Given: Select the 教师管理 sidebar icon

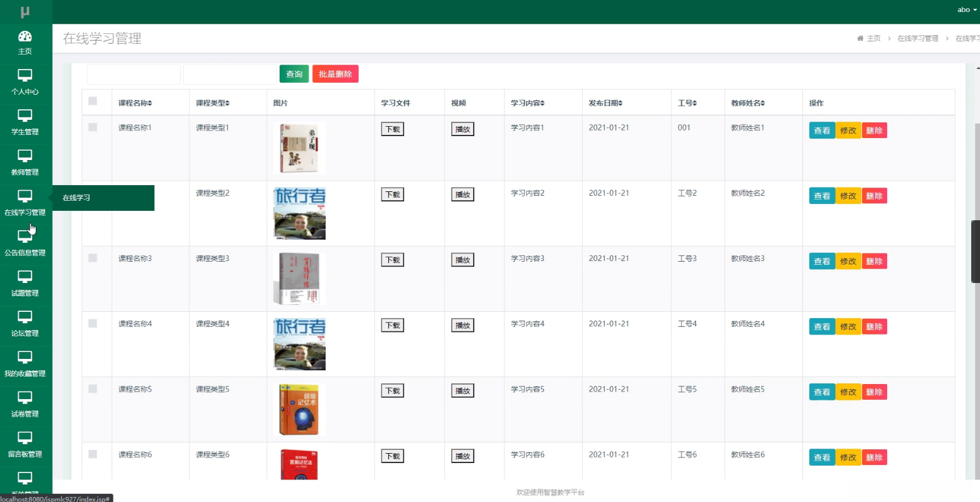Looking at the screenshot, I should (x=25, y=156).
